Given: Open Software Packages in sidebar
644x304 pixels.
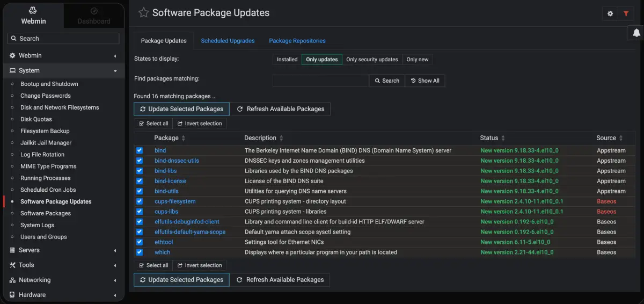Looking at the screenshot, I should point(46,213).
